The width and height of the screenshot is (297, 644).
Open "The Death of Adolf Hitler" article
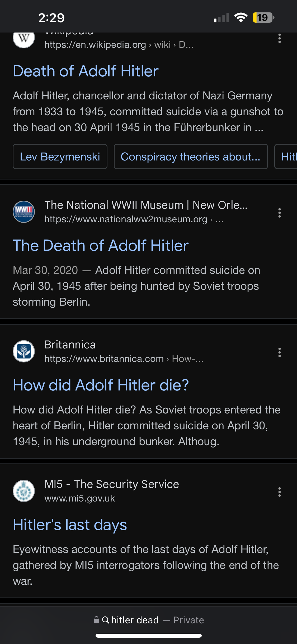pos(101,246)
